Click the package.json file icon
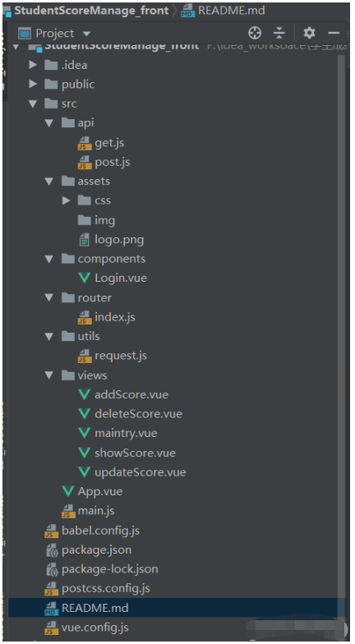The height and width of the screenshot is (644, 355). (52, 550)
